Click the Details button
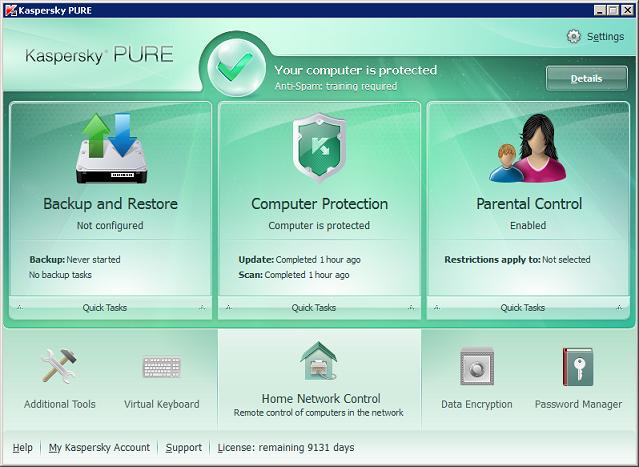This screenshot has height=467, width=639. tap(586, 78)
